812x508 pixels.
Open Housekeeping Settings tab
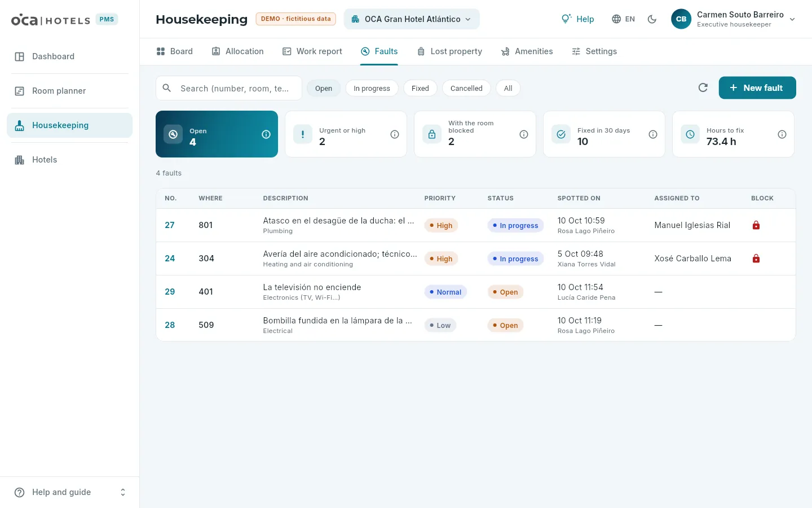pyautogui.click(x=594, y=51)
